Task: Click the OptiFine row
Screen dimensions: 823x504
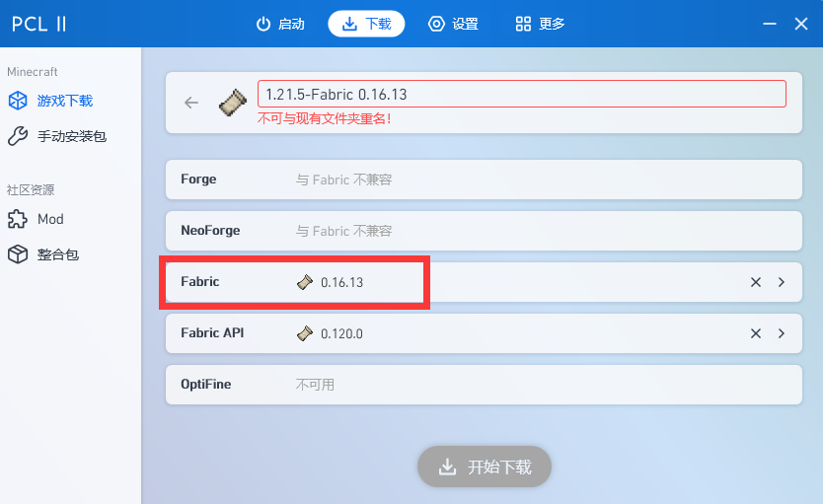Action: [483, 385]
